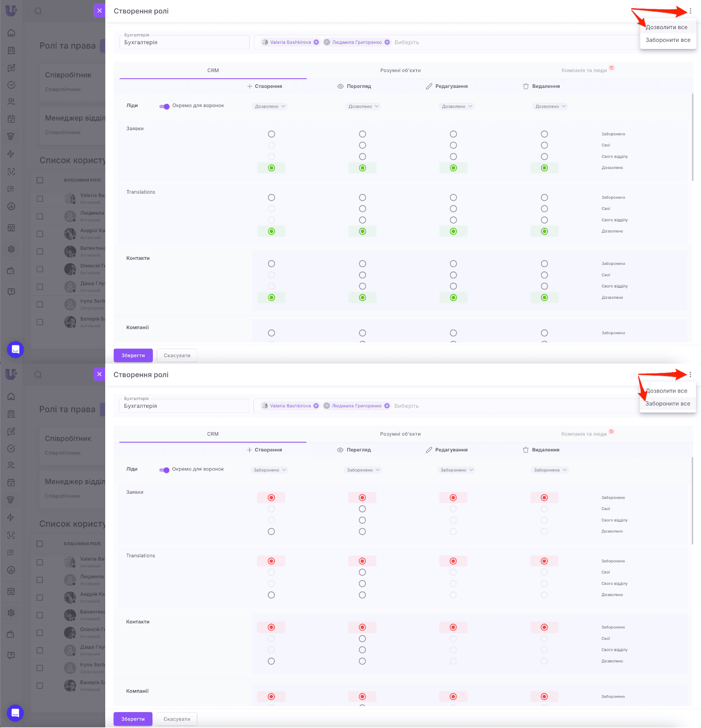Open the settings gear, upper screenshot sidebar
Viewport: 701px width, 728px height.
pyautogui.click(x=11, y=249)
